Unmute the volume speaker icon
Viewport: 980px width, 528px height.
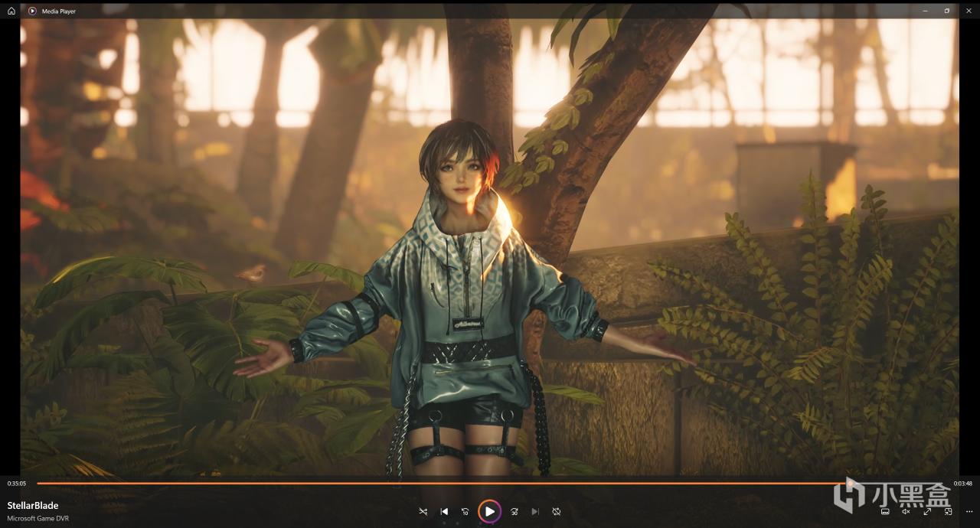tap(906, 511)
